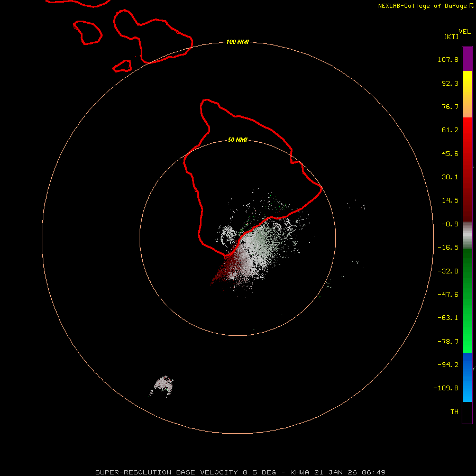Click the -94.2 legend value

[448, 364]
